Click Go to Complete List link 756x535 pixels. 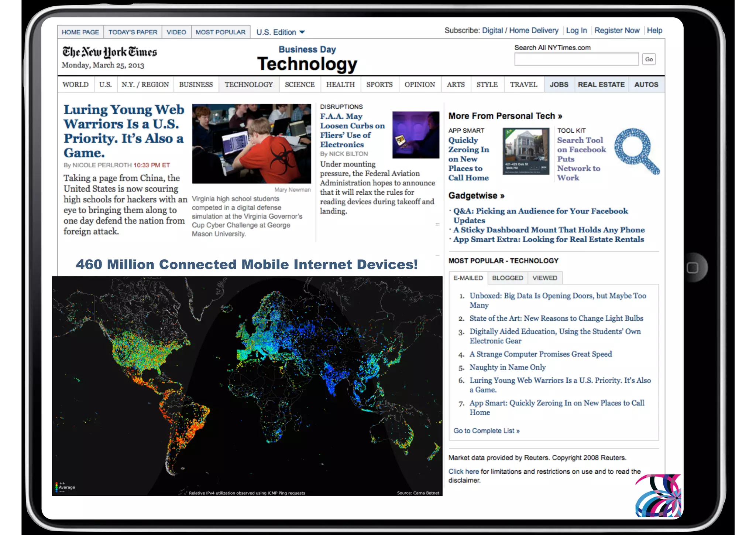[487, 431]
